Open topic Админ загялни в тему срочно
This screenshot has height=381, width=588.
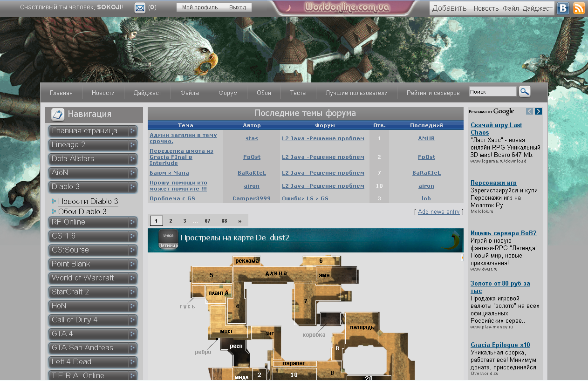click(183, 138)
